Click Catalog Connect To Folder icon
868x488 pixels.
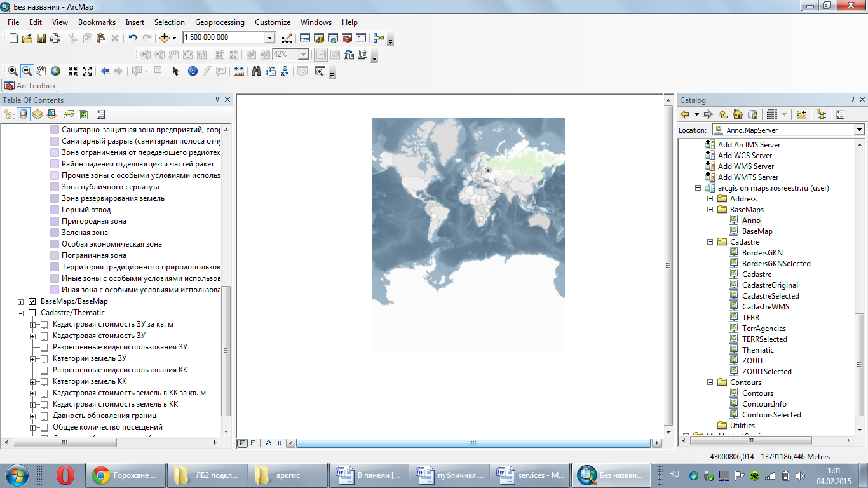801,114
